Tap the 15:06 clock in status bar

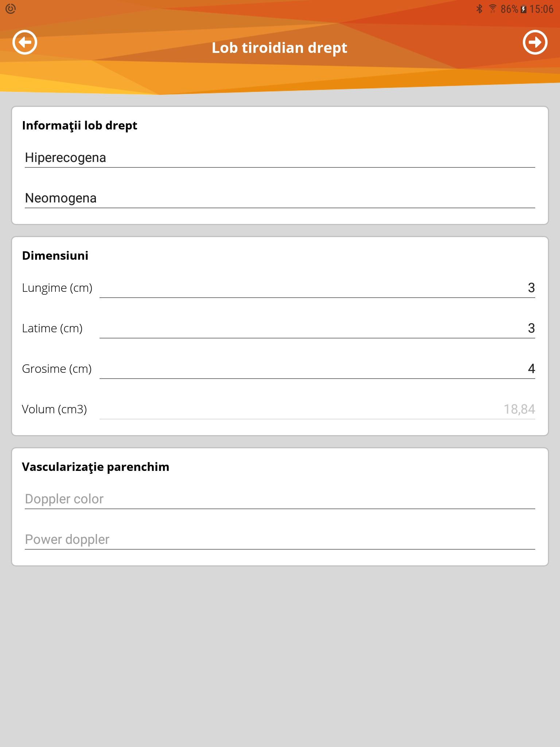click(541, 9)
